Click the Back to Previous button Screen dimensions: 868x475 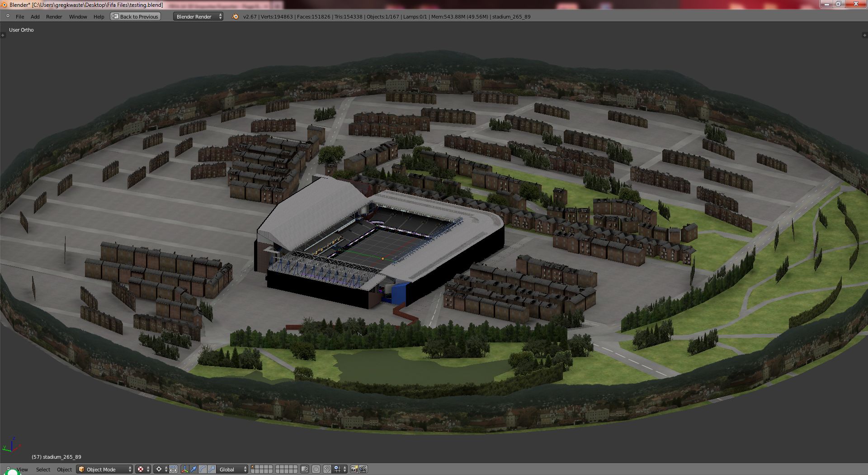coord(136,17)
